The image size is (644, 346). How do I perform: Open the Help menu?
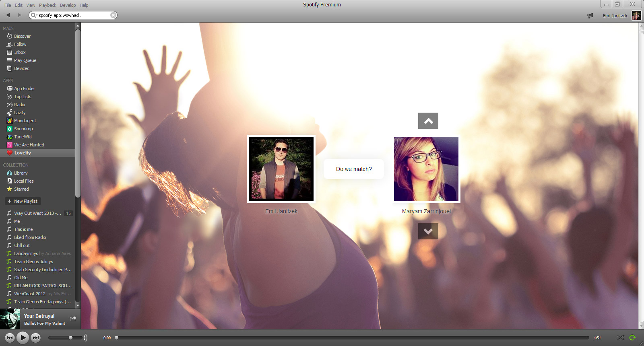84,5
